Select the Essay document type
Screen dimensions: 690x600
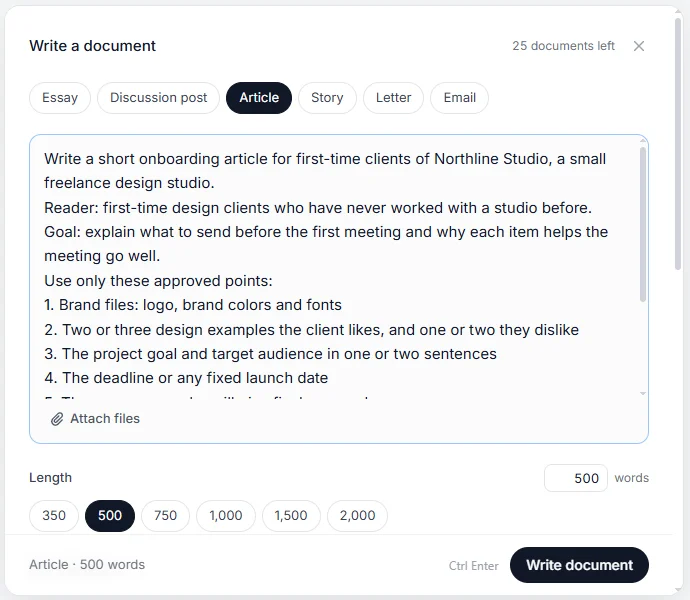(60, 98)
